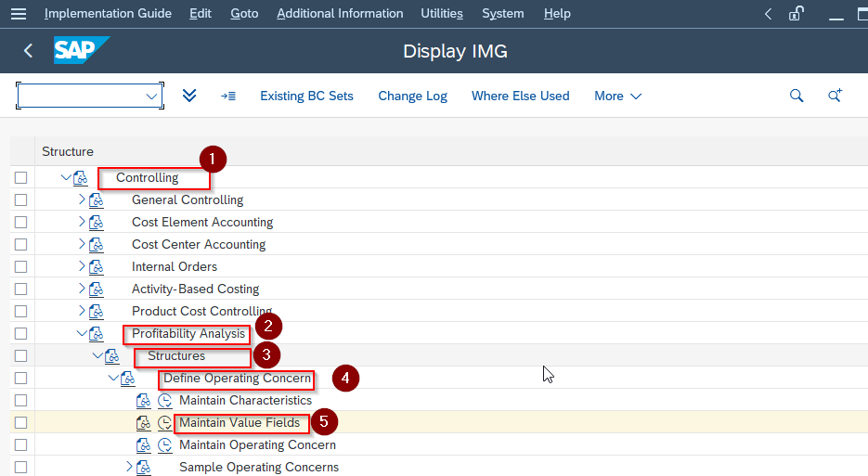Screen dimensions: 868x476
Task: Click the Search magnifier icon
Action: [796, 96]
